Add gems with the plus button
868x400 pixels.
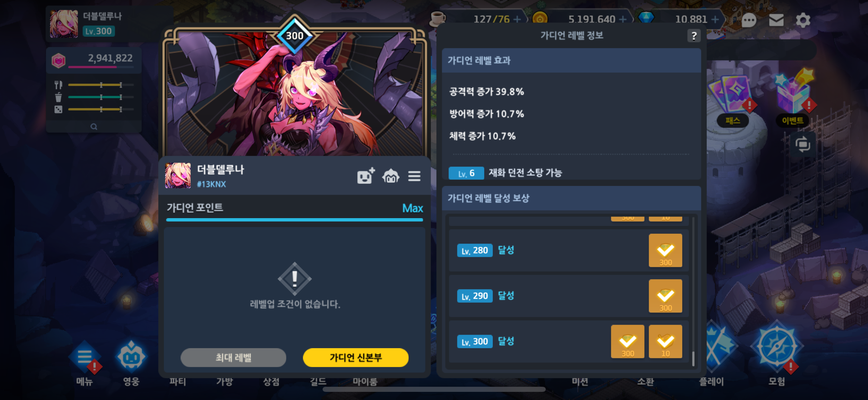tap(715, 19)
